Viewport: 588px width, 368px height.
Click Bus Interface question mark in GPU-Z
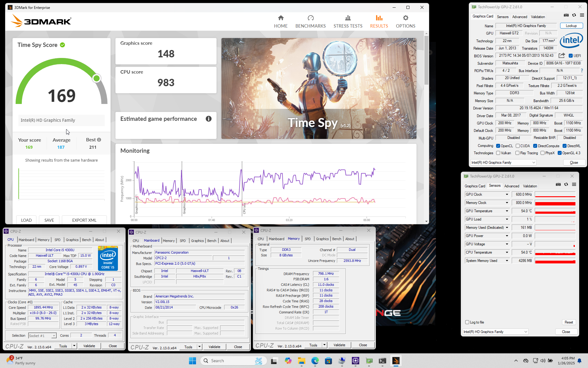click(582, 71)
